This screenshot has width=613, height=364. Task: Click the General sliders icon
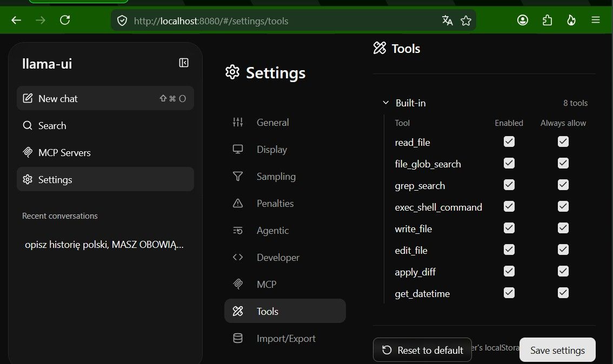point(238,122)
